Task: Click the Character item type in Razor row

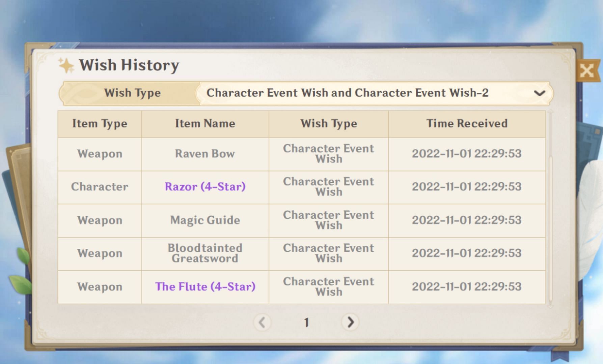Action: [x=100, y=187]
